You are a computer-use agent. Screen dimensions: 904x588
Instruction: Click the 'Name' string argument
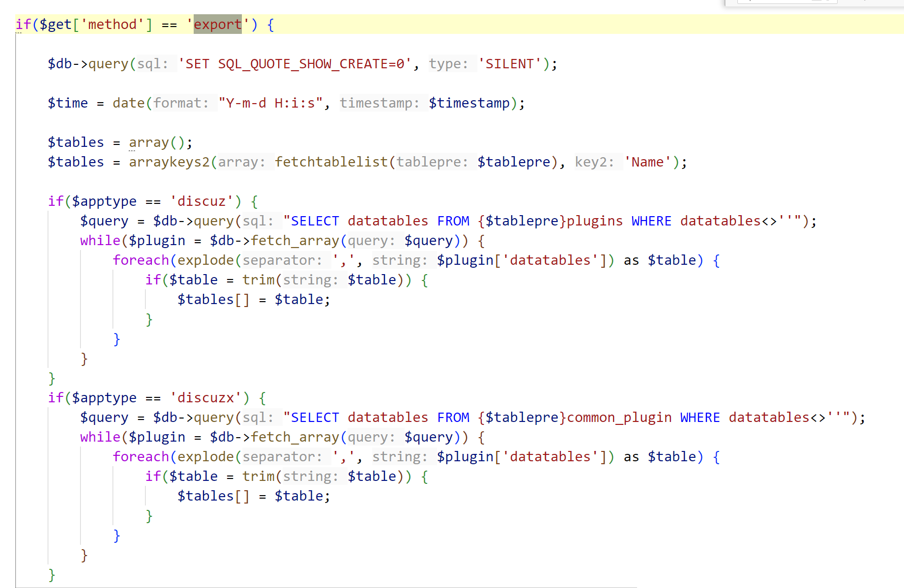tap(647, 162)
